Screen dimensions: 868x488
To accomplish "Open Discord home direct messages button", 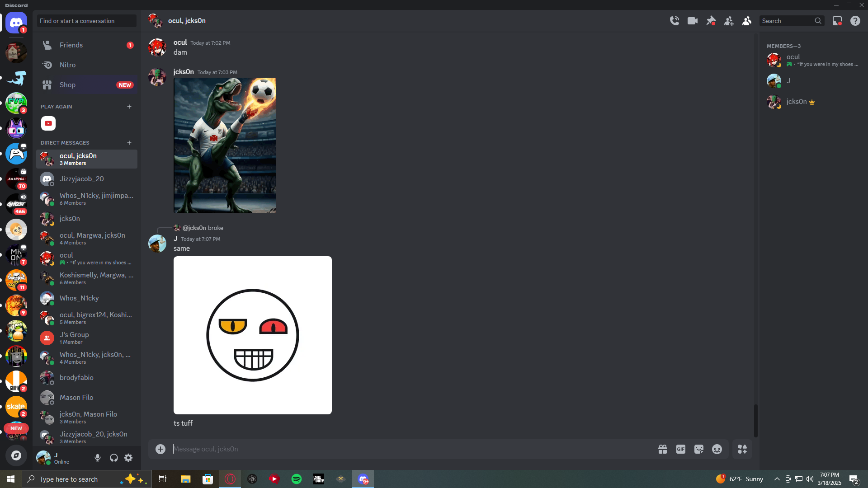I will [x=16, y=23].
